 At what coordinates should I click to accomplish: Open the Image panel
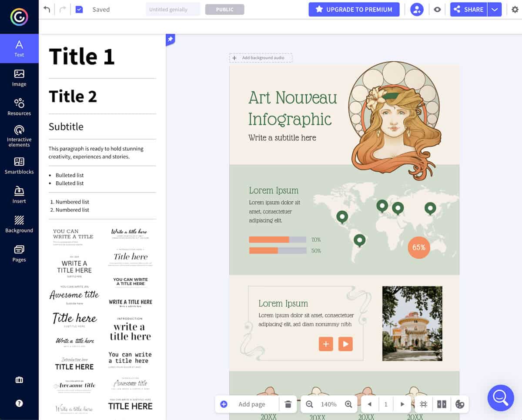[19, 78]
